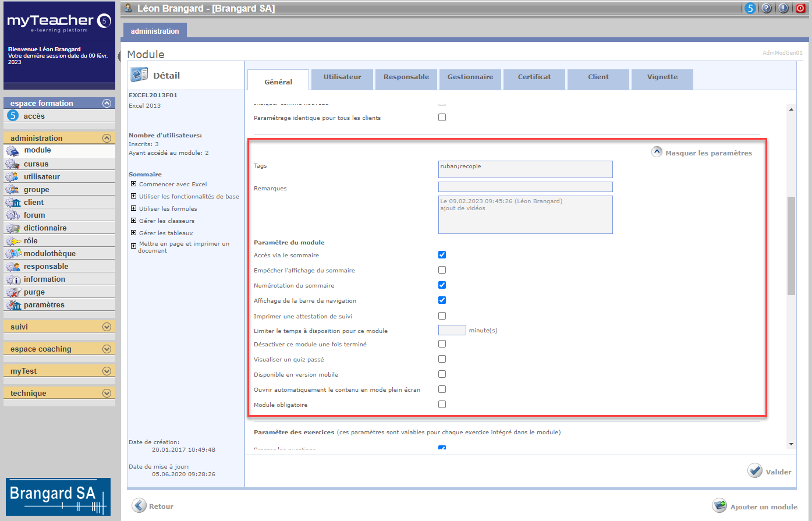Open the modulothèque icon in sidebar
The width and height of the screenshot is (812, 521).
click(x=13, y=254)
